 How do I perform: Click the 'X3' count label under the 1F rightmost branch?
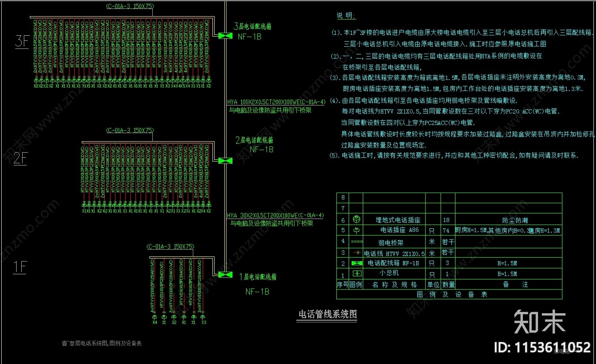[x=203, y=322]
